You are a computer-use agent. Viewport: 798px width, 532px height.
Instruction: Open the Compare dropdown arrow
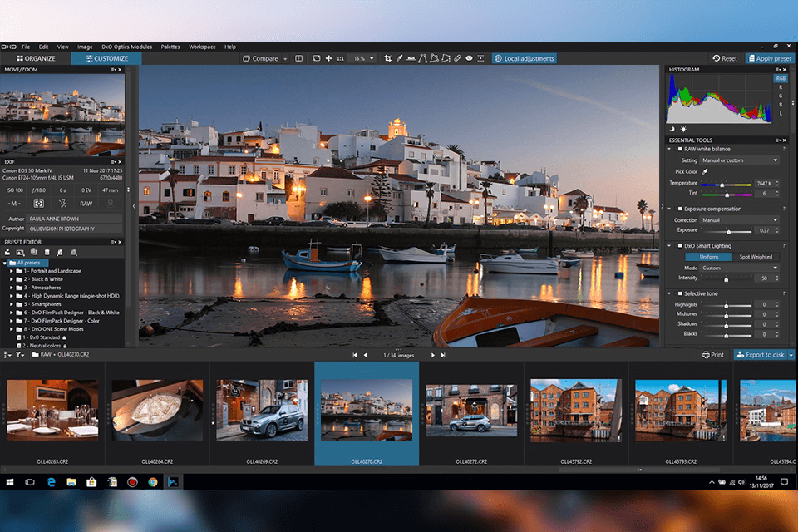tap(285, 59)
